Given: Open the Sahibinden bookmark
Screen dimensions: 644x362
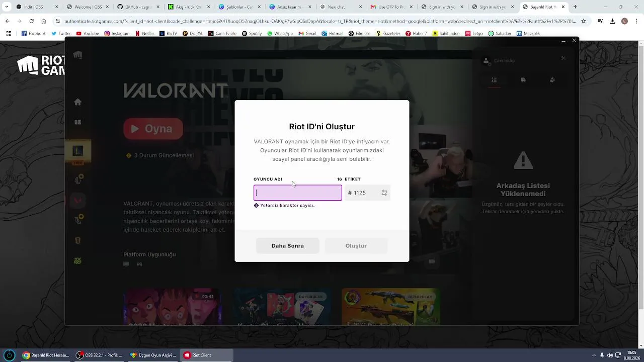Looking at the screenshot, I should (x=445, y=34).
